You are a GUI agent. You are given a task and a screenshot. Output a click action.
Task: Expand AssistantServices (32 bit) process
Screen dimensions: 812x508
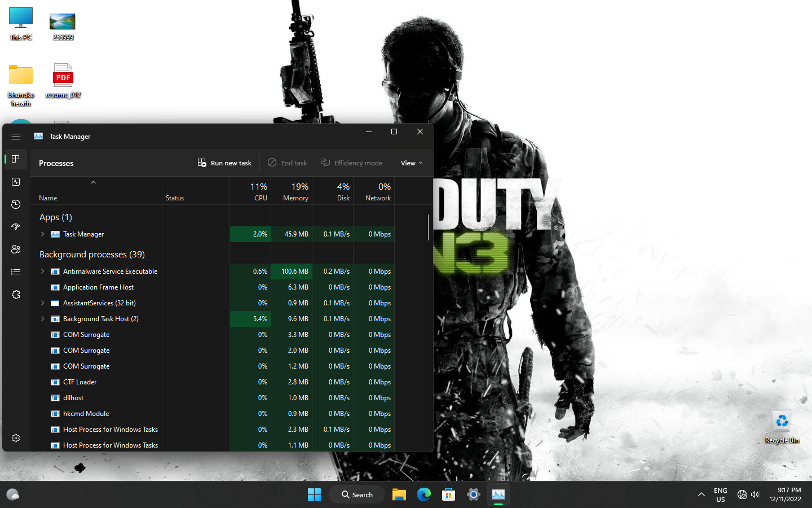[43, 303]
